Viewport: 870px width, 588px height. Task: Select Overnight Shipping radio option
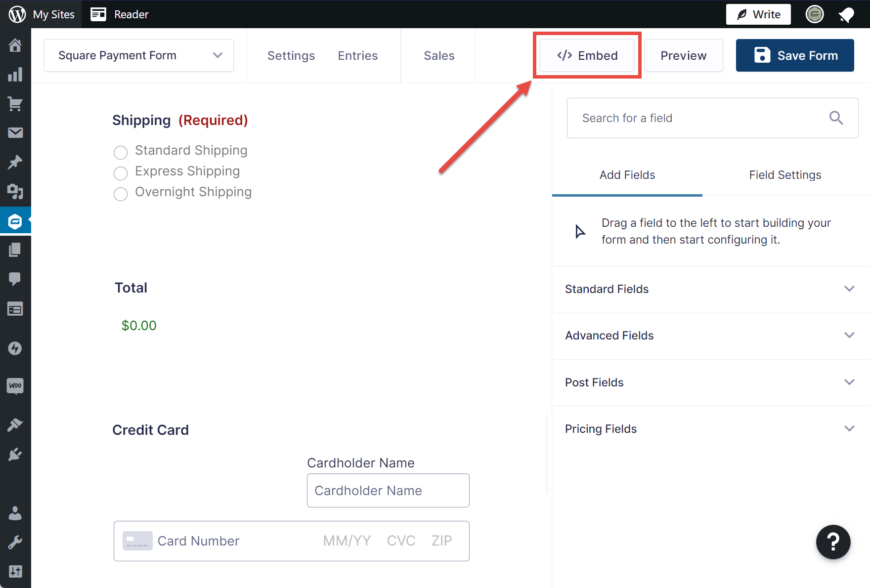121,194
